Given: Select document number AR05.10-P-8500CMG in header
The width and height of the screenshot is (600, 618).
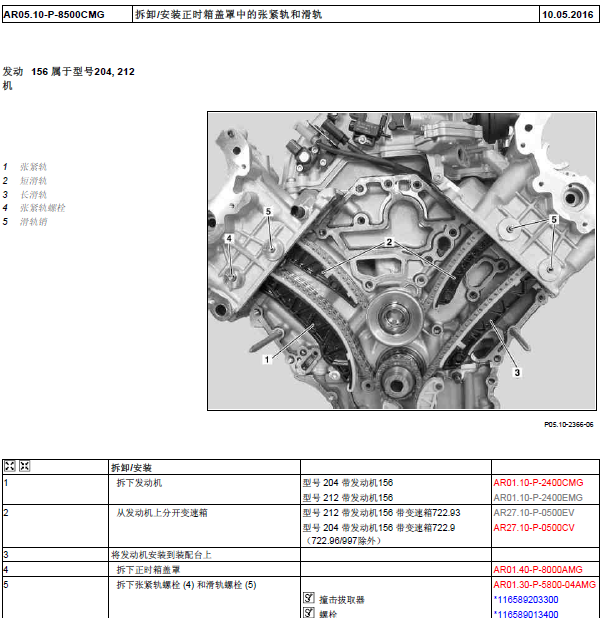Looking at the screenshot, I should pyautogui.click(x=54, y=15).
